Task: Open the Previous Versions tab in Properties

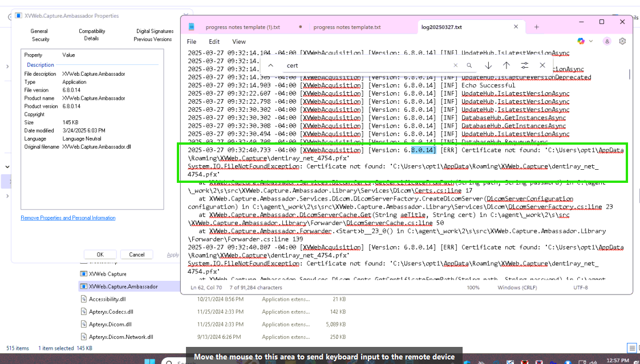Action: click(153, 39)
